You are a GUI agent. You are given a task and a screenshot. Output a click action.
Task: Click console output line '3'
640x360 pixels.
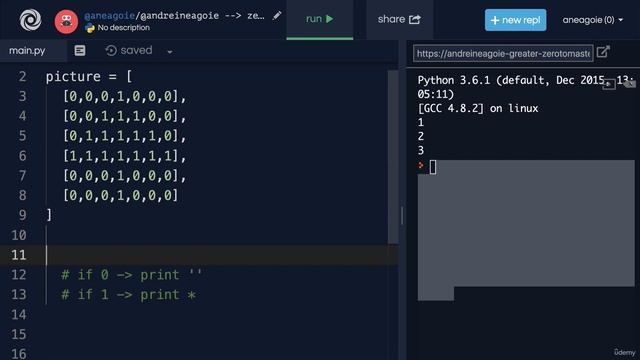(421, 151)
